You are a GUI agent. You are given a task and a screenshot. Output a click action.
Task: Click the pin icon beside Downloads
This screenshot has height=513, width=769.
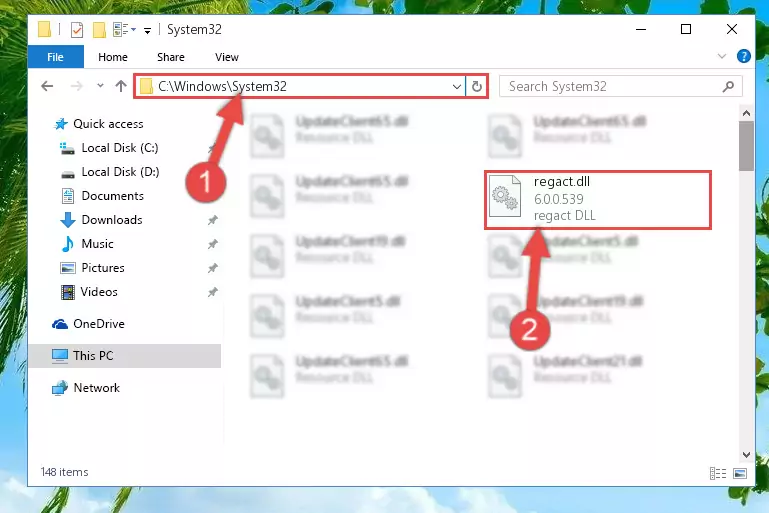(x=212, y=220)
